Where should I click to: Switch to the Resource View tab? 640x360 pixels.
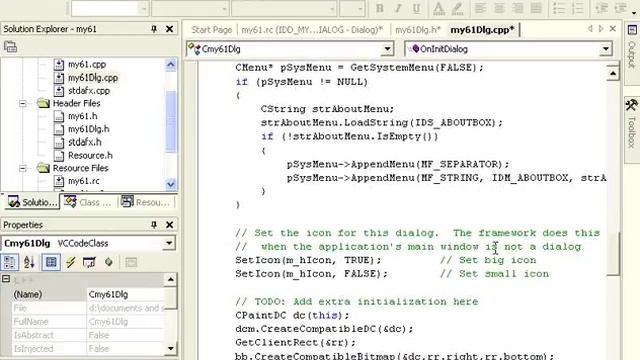click(x=146, y=202)
